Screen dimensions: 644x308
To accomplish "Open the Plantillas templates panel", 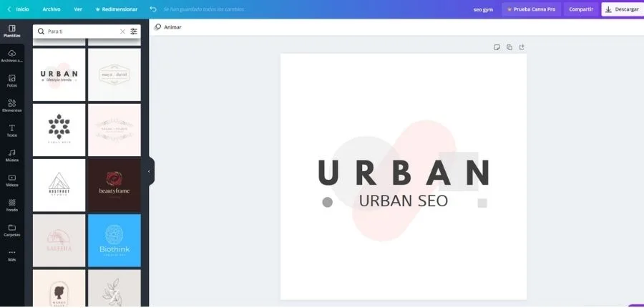I will [11, 31].
